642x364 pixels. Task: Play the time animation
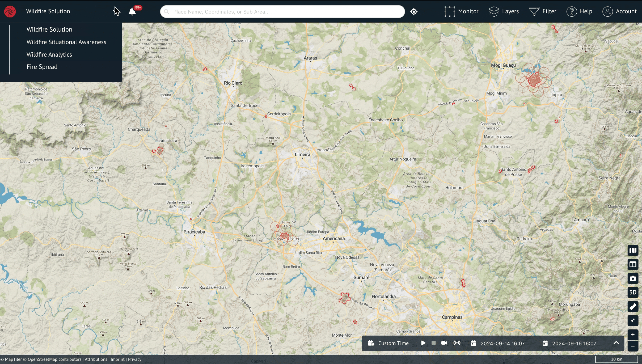tap(423, 343)
